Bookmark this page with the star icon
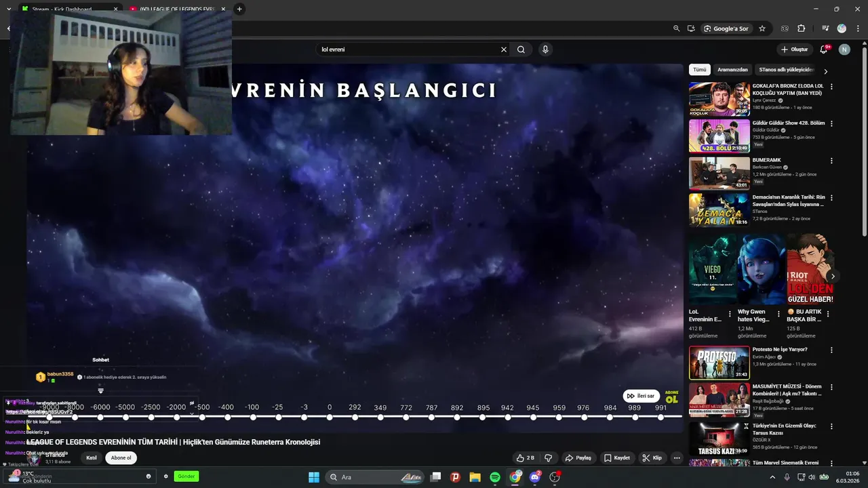This screenshot has height=488, width=868. (762, 28)
